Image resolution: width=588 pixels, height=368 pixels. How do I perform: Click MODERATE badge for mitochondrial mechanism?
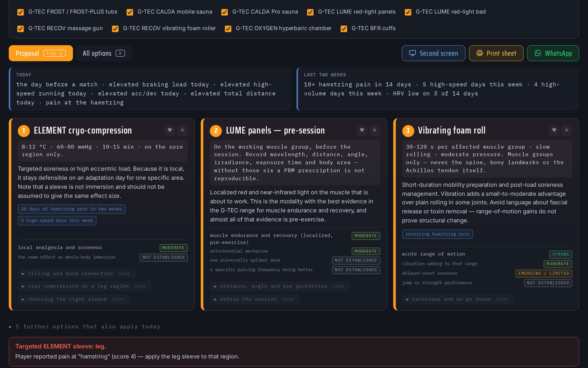pos(366,251)
